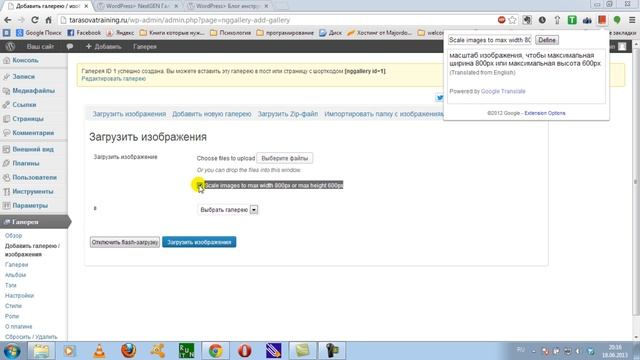The image size is (640, 360).
Task: Open Комментарии in the sidebar menu
Action: pyautogui.click(x=33, y=133)
